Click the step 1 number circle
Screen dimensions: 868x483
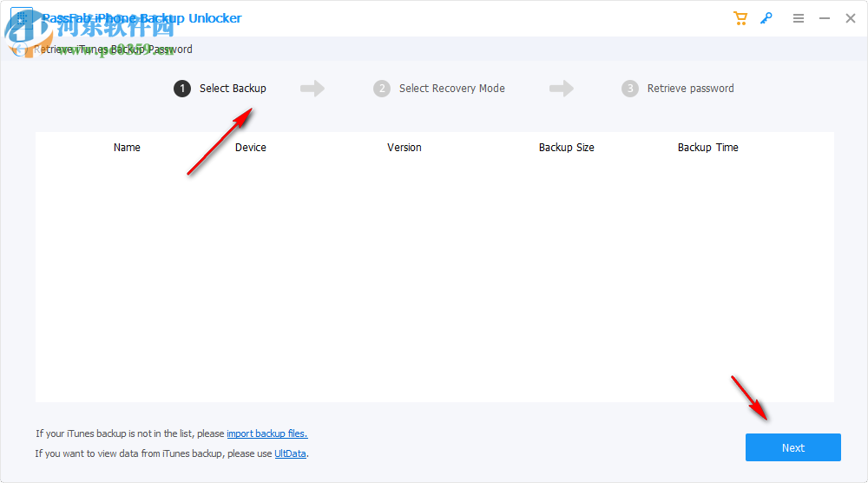click(x=182, y=89)
